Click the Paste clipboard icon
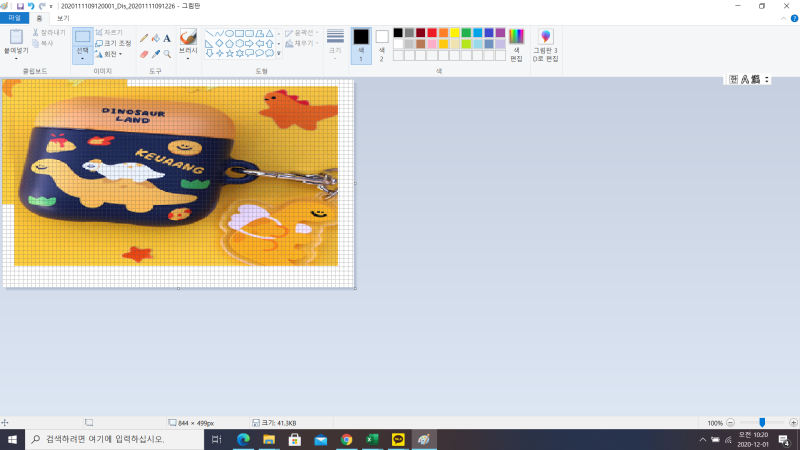 coord(16,36)
